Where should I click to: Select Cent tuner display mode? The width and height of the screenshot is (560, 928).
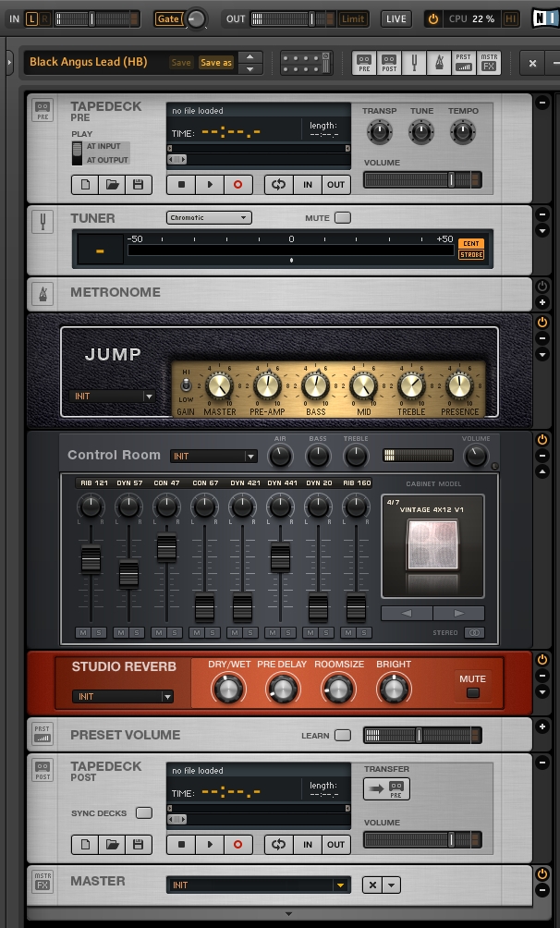[x=470, y=243]
